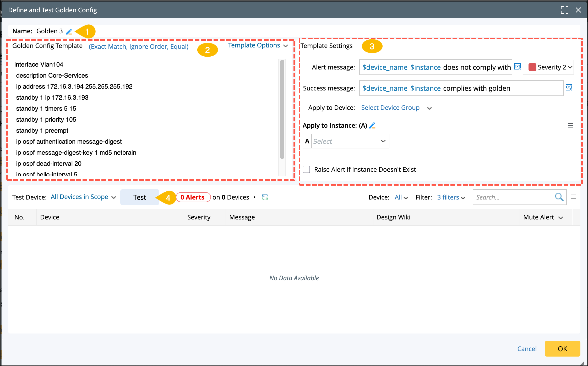Click the golden config template scrollbar
This screenshot has height=366, width=588.
(282, 109)
